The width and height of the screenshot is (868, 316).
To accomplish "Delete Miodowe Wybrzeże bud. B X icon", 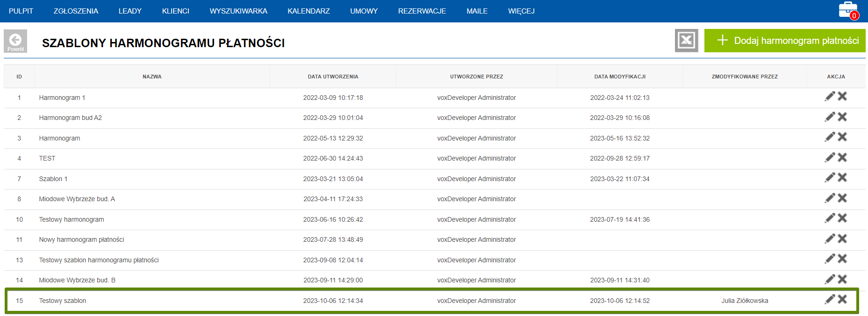I will (x=842, y=279).
